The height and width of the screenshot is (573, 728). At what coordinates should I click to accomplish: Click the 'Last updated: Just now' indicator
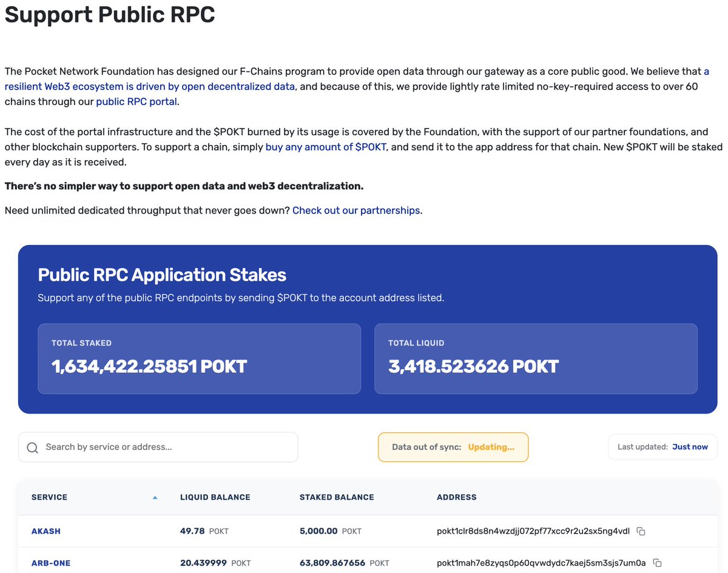click(x=663, y=447)
